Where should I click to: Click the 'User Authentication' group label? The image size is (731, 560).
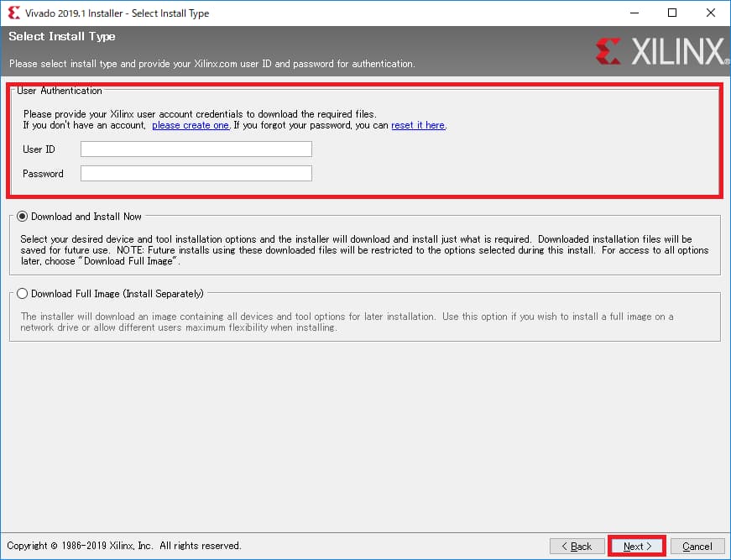pyautogui.click(x=60, y=91)
